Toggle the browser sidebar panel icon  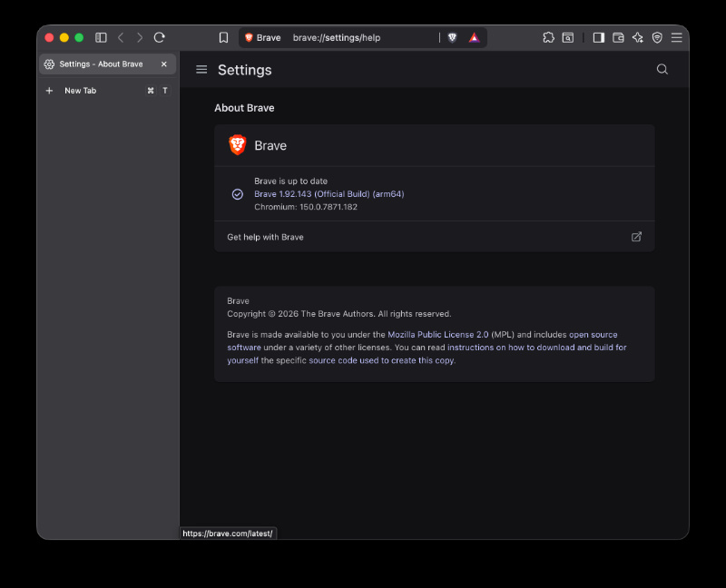pos(599,37)
